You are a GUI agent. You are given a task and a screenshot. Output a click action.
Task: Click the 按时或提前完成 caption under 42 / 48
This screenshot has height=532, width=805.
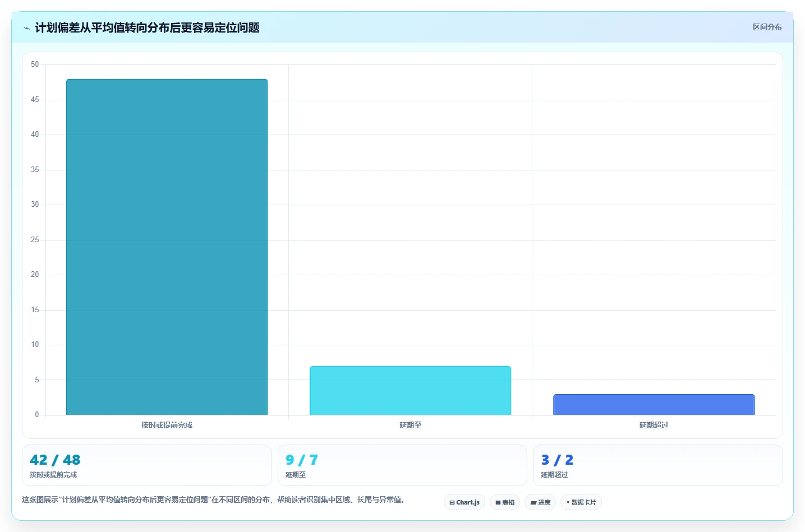tap(53, 475)
